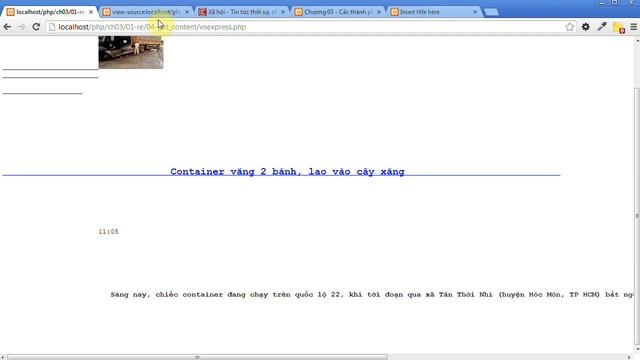Open the gear extension icon
This screenshot has width=640, height=360.
tap(586, 27)
